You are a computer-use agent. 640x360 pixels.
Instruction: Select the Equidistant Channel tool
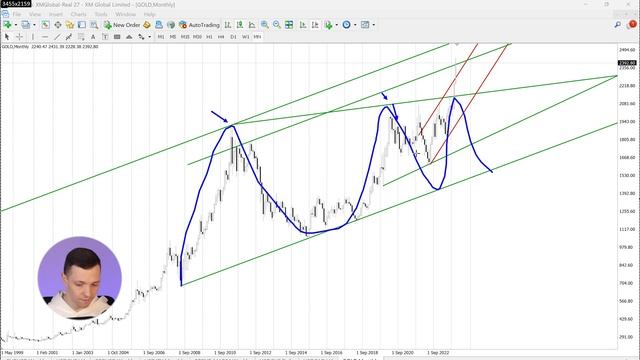click(69, 37)
